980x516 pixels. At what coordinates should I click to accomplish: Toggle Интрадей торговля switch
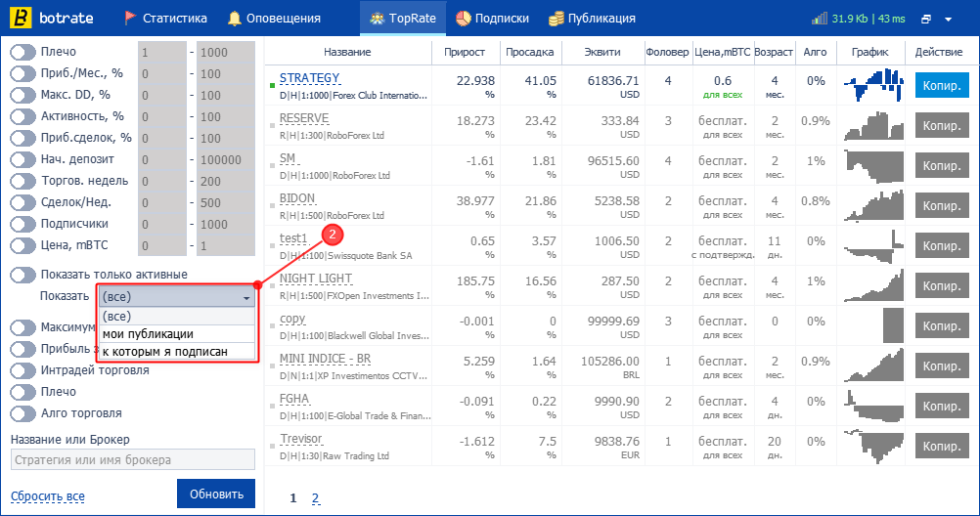[22, 370]
